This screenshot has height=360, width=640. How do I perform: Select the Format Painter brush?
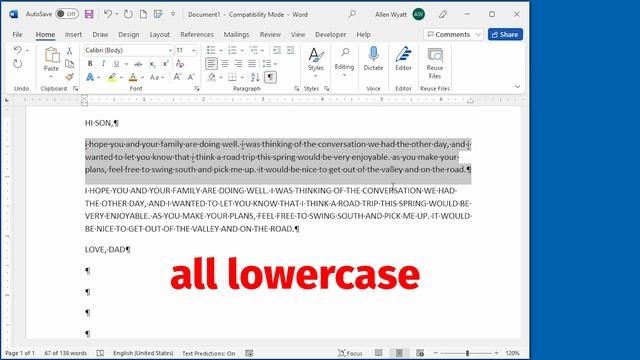point(69,77)
